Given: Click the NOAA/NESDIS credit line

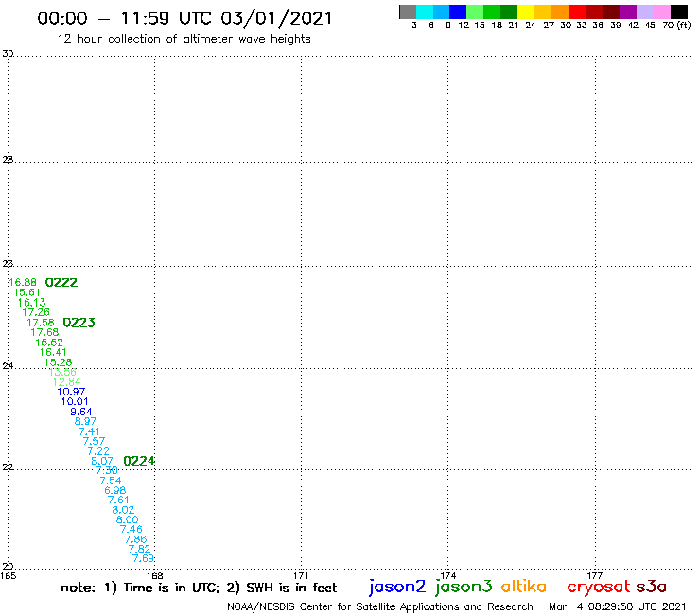Looking at the screenshot, I should click(380, 607).
